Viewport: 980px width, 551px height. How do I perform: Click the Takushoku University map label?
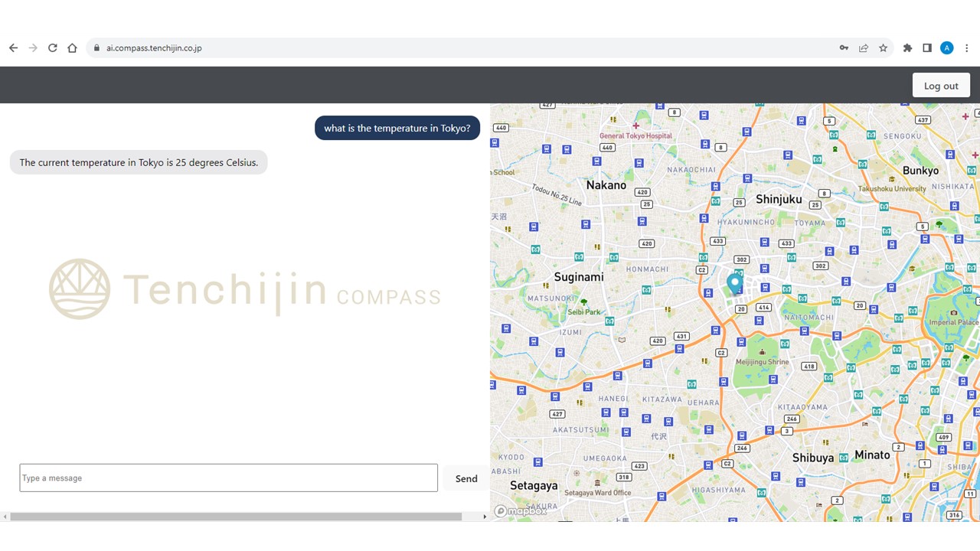click(x=892, y=188)
